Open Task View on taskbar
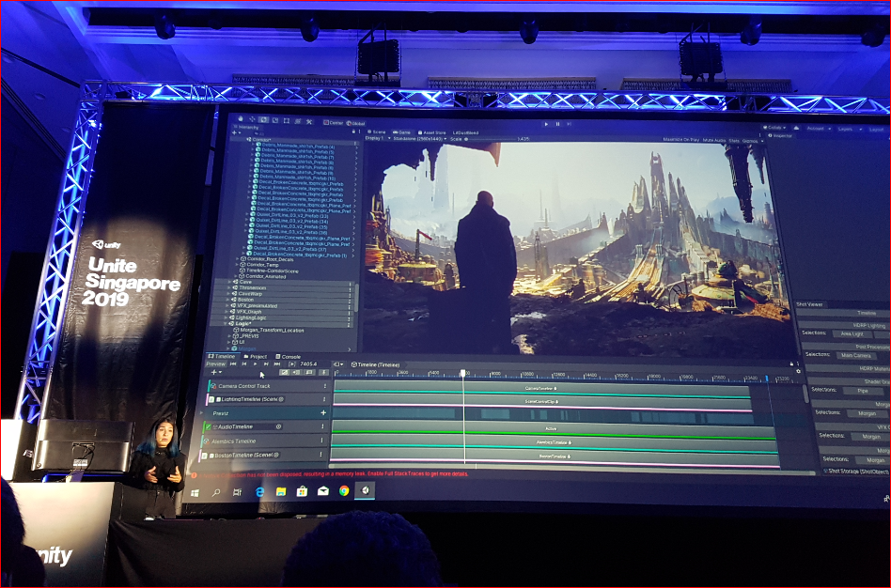The height and width of the screenshot is (588, 891). point(238,492)
